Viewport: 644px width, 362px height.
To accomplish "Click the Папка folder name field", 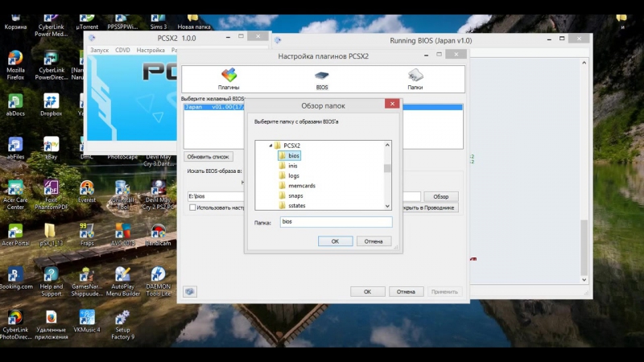I will pos(335,222).
